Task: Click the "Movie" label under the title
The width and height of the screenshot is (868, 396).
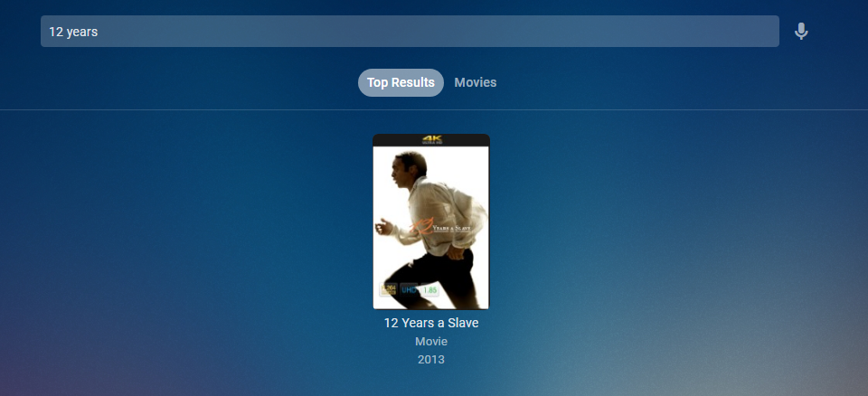Action: tap(431, 342)
